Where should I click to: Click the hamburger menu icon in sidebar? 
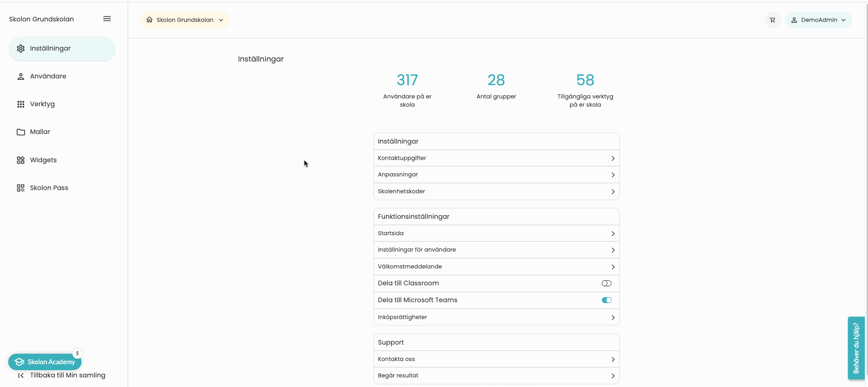(x=107, y=19)
